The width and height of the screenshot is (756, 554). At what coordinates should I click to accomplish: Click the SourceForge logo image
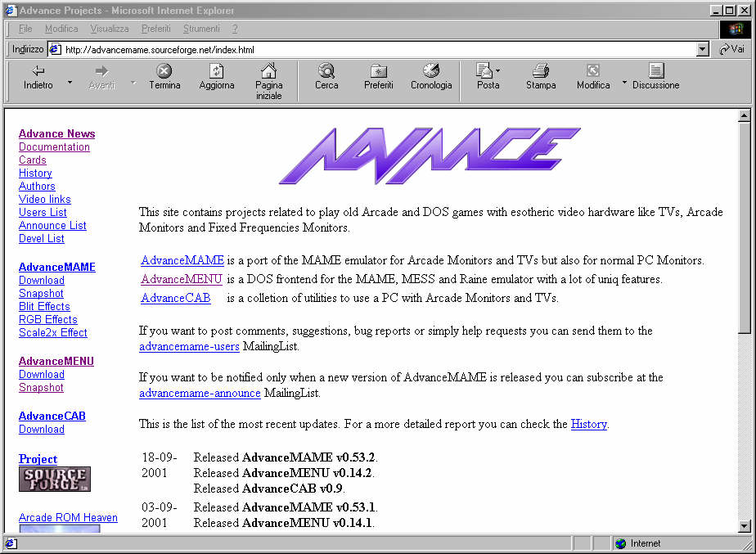click(55, 480)
